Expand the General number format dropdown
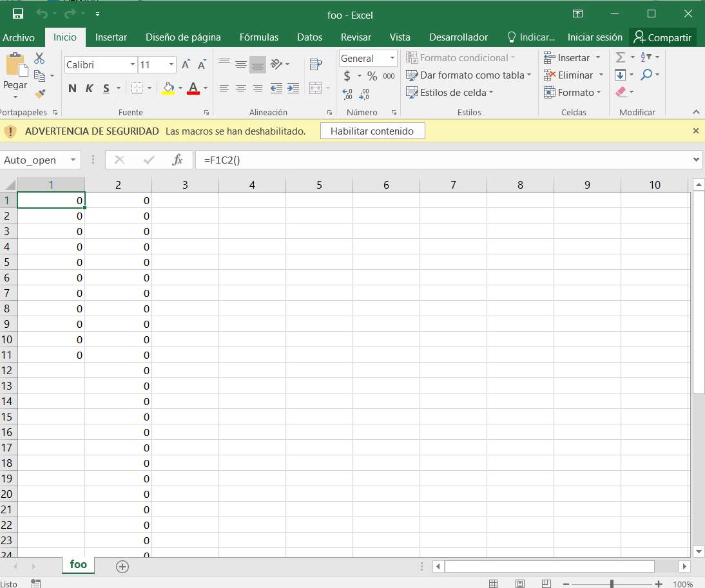The image size is (705, 588). point(392,58)
